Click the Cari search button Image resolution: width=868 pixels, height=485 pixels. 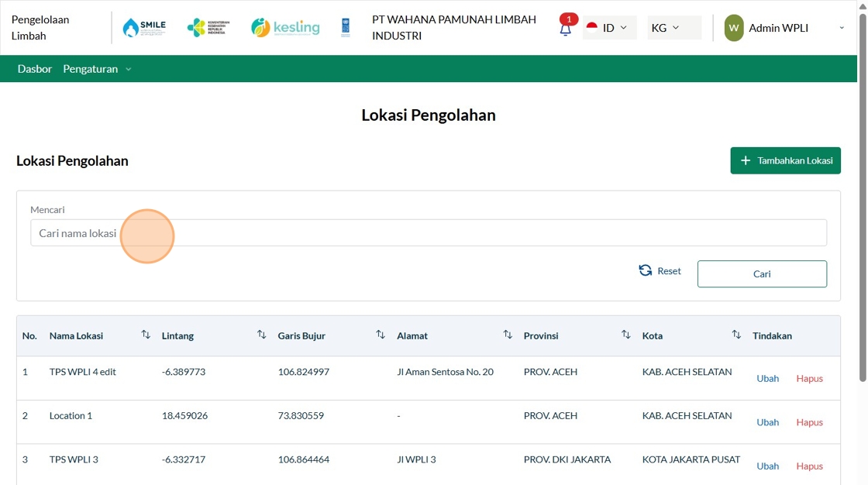pyautogui.click(x=763, y=274)
